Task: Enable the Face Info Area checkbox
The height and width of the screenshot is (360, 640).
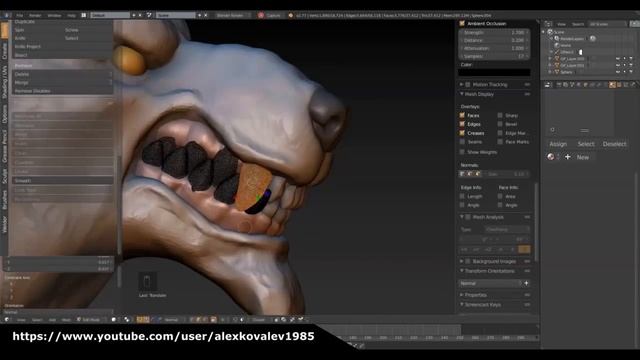Action: tap(500, 196)
